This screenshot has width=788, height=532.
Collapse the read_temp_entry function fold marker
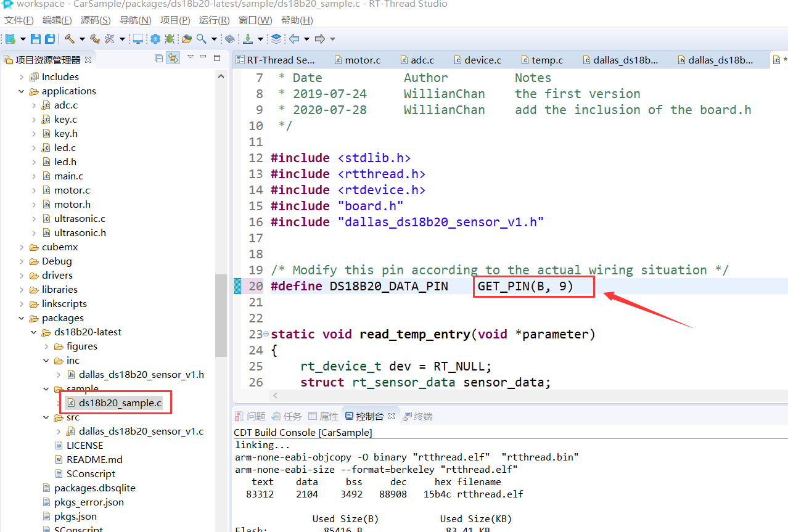[x=266, y=335]
